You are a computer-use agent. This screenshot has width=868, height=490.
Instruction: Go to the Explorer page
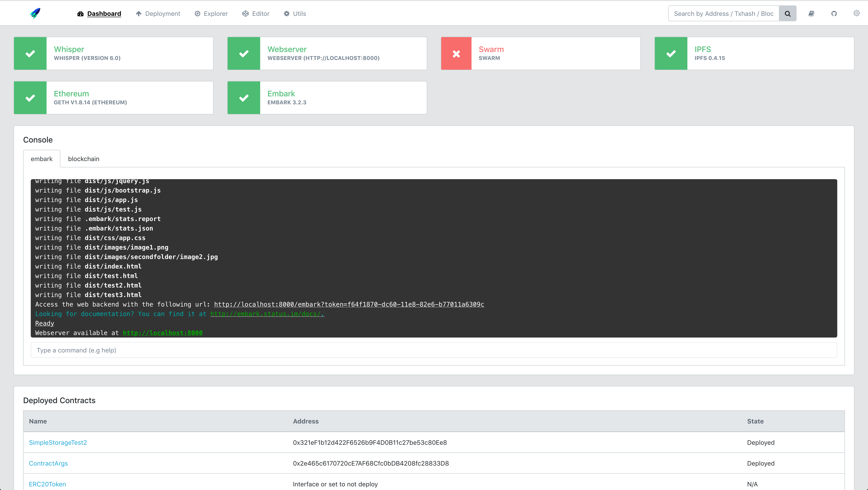pyautogui.click(x=211, y=14)
